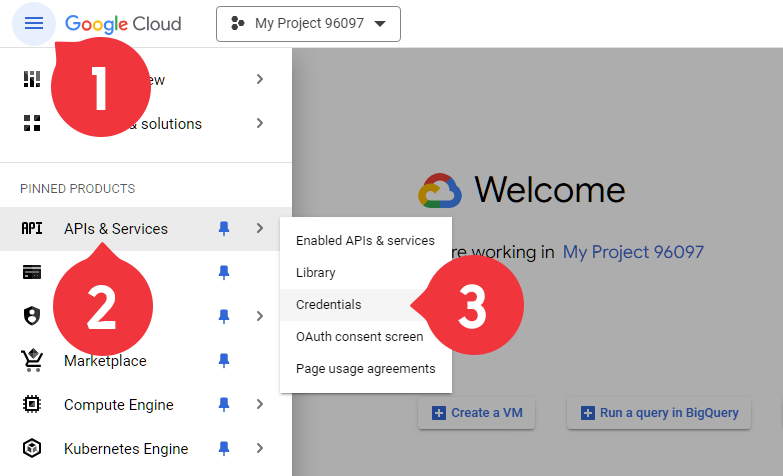Viewport: 783px width, 476px height.
Task: Click the products & solutions grid icon
Action: 32,123
